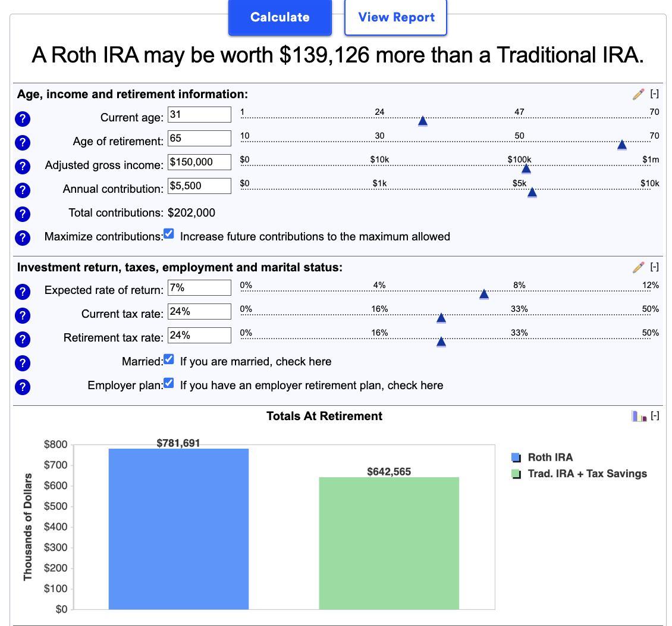This screenshot has width=672, height=626.
Task: Open help for Employer plan option
Action: [x=22, y=387]
